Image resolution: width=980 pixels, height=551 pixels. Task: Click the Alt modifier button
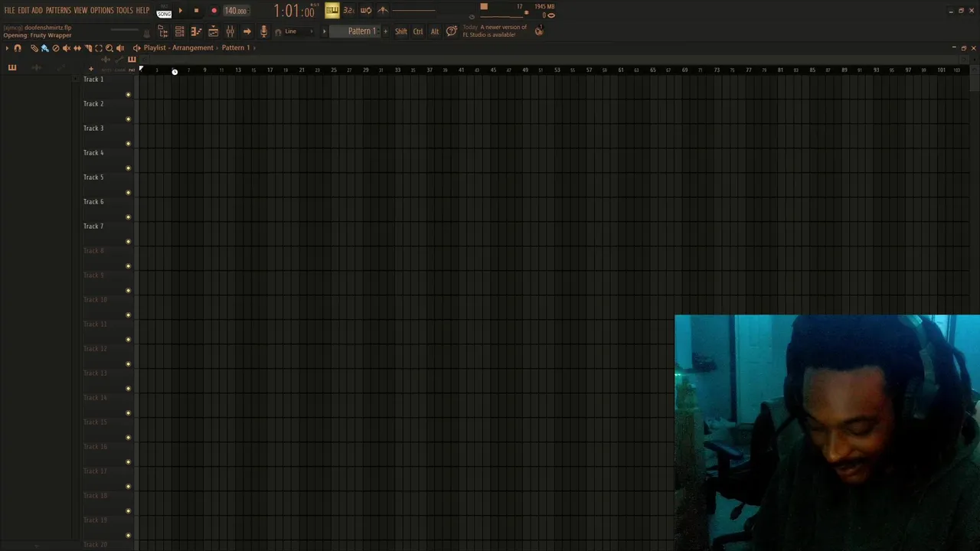coord(435,31)
